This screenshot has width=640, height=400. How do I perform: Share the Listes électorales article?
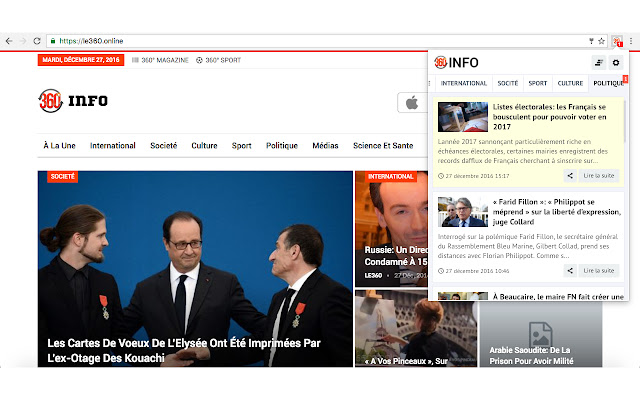pos(570,176)
